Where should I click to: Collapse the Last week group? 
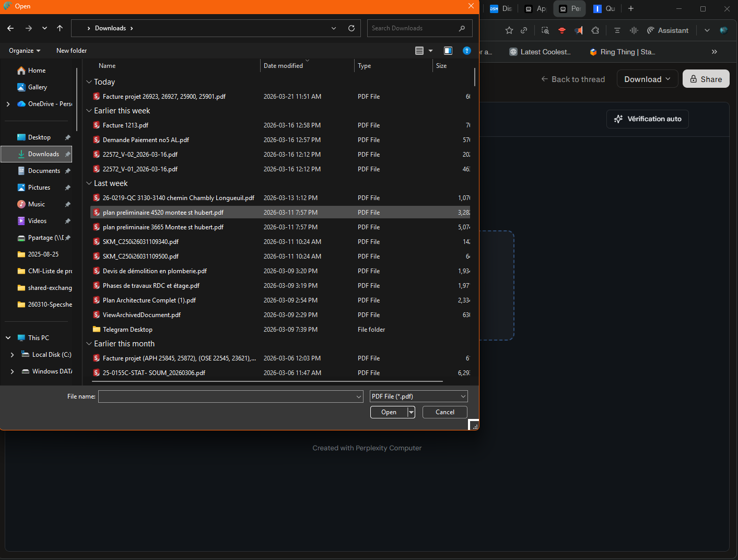click(89, 183)
